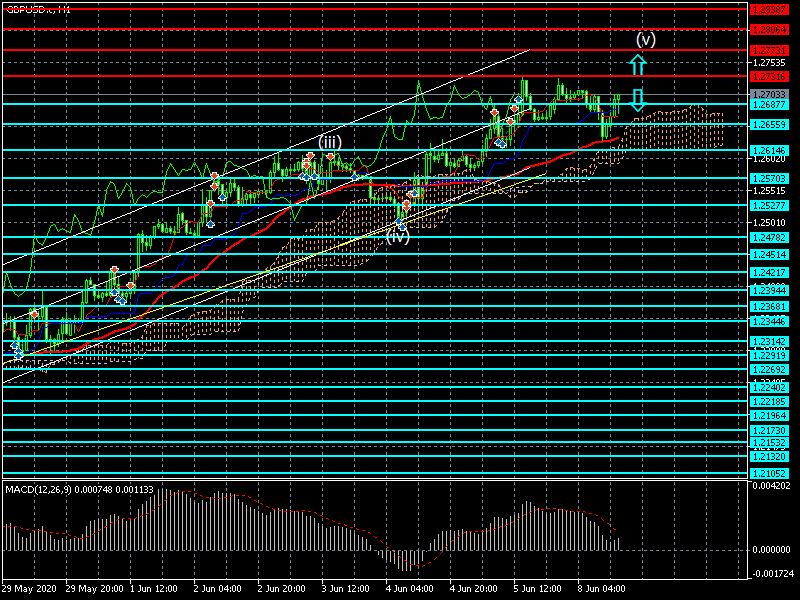The height and width of the screenshot is (600, 800).
Task: Click the 2 Jun 04:00 time label
Action: [x=217, y=589]
